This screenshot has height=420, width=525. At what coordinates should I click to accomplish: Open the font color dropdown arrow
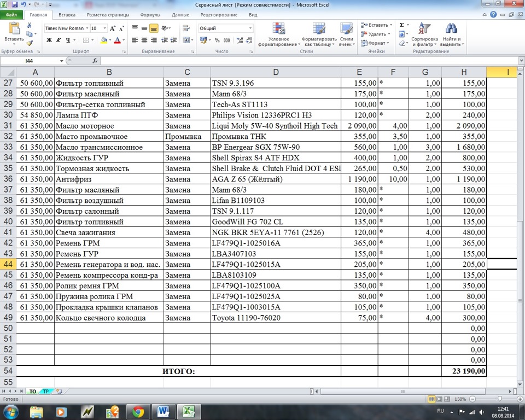124,40
